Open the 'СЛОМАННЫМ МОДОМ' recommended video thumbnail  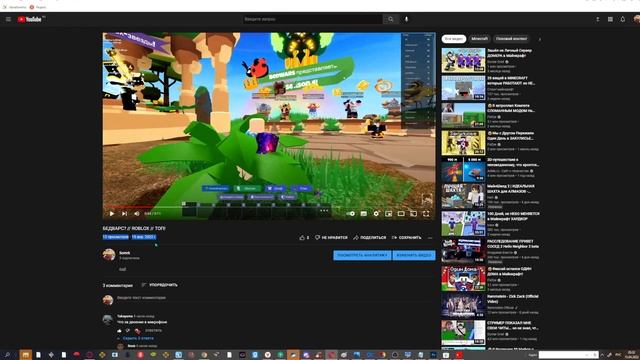[x=463, y=115]
